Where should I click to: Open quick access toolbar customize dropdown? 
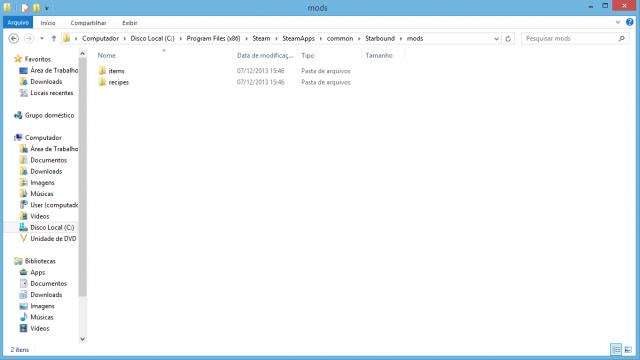tap(47, 8)
